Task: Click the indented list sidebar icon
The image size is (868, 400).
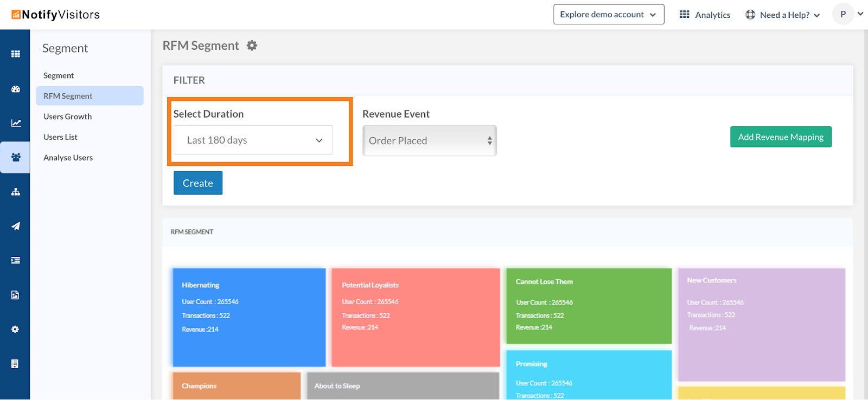Action: tap(16, 261)
